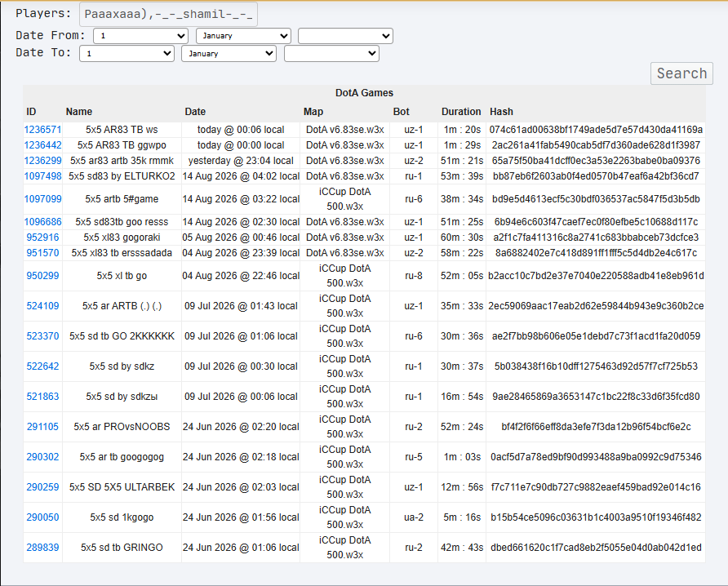728x586 pixels.
Task: Open the Date To day dropdown
Action: pyautogui.click(x=127, y=53)
